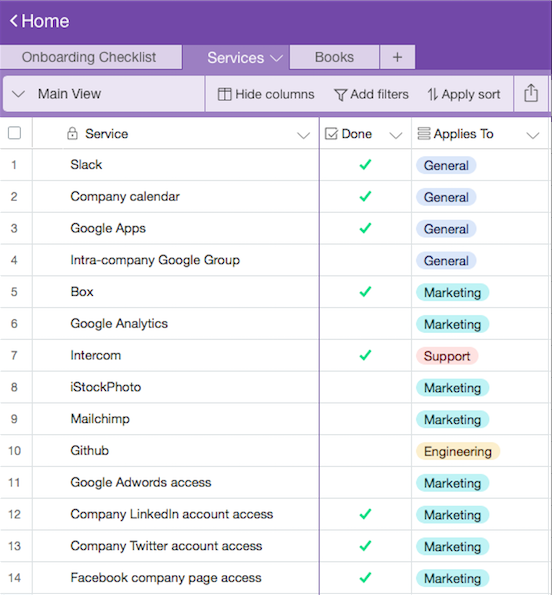Uncheck Done for Facebook company page access
Image resolution: width=552 pixels, height=595 pixels.
[365, 578]
